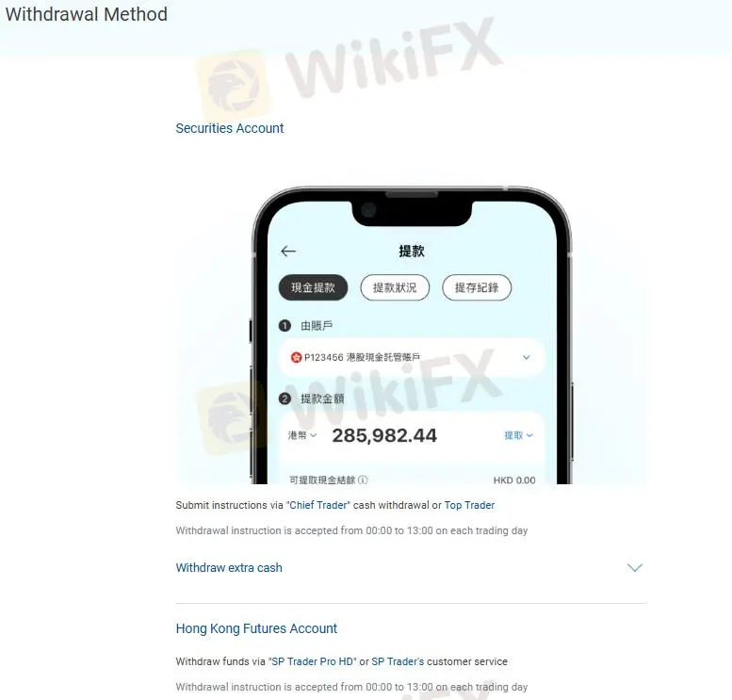Click the Hong Kong flag account icon
The width and height of the screenshot is (732, 700).
pos(296,357)
